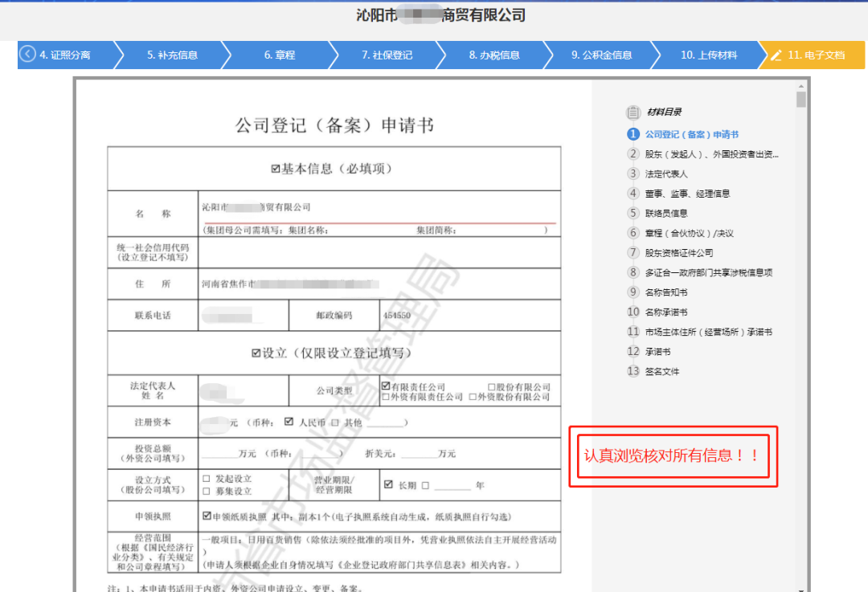Click the 材料目录 document icon

(x=633, y=113)
